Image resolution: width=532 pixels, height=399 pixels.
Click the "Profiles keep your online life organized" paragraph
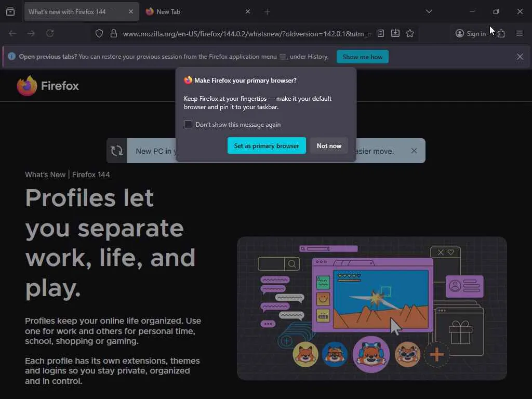(x=113, y=331)
